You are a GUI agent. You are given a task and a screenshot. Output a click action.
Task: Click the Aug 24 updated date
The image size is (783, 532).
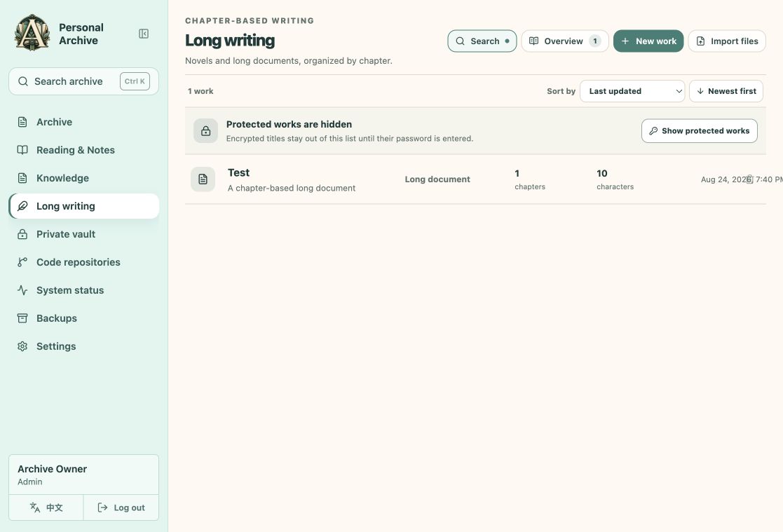[x=742, y=179]
